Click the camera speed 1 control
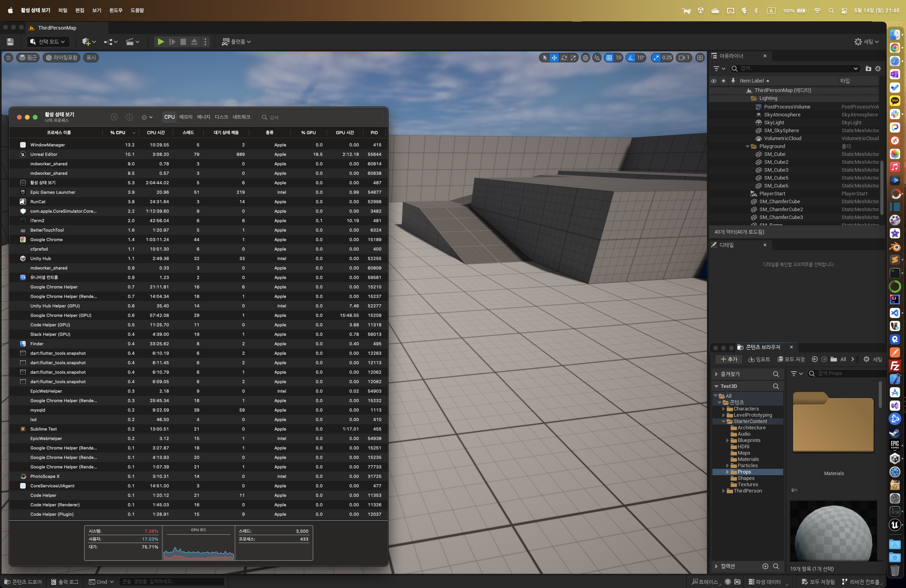The image size is (906, 588). pyautogui.click(x=684, y=58)
